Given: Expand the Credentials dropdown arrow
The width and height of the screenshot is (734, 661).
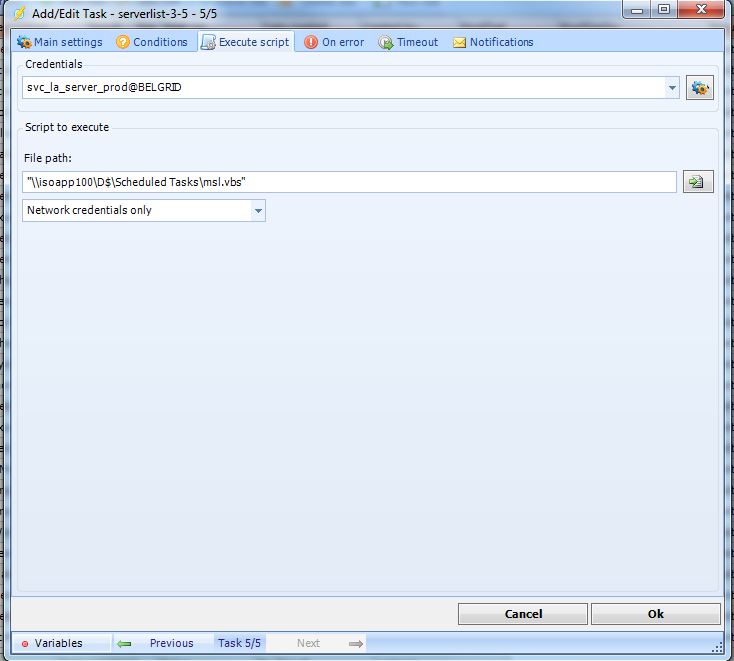Looking at the screenshot, I should (x=672, y=88).
